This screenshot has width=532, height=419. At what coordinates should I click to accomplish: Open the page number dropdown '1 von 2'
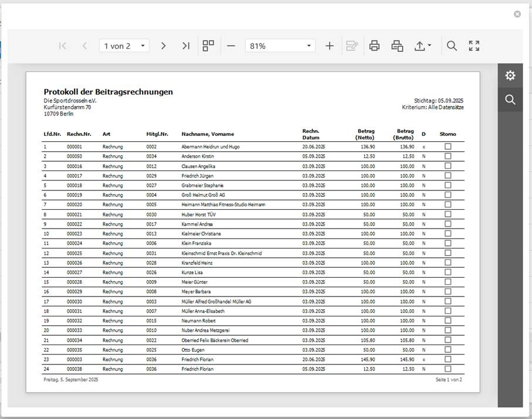point(124,46)
